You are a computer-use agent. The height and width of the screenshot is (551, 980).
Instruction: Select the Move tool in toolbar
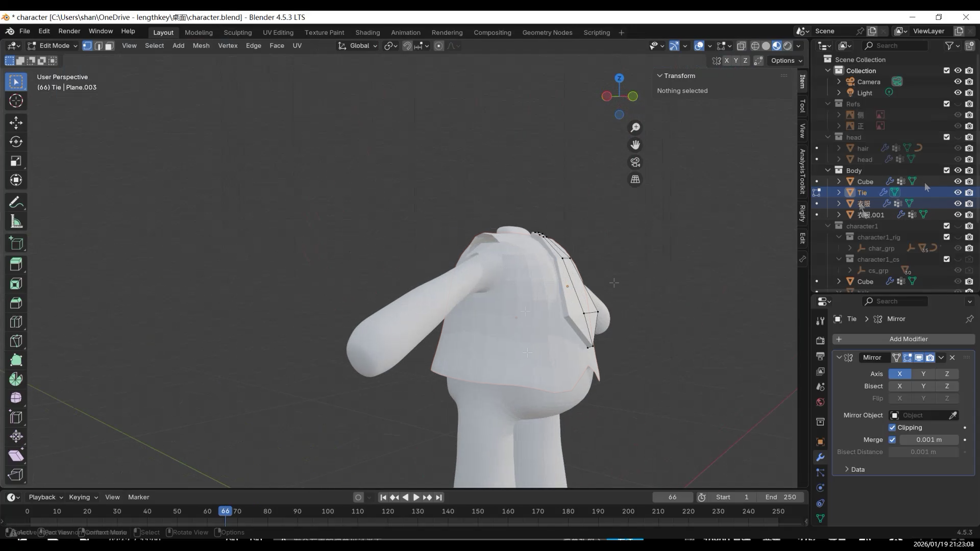point(16,122)
